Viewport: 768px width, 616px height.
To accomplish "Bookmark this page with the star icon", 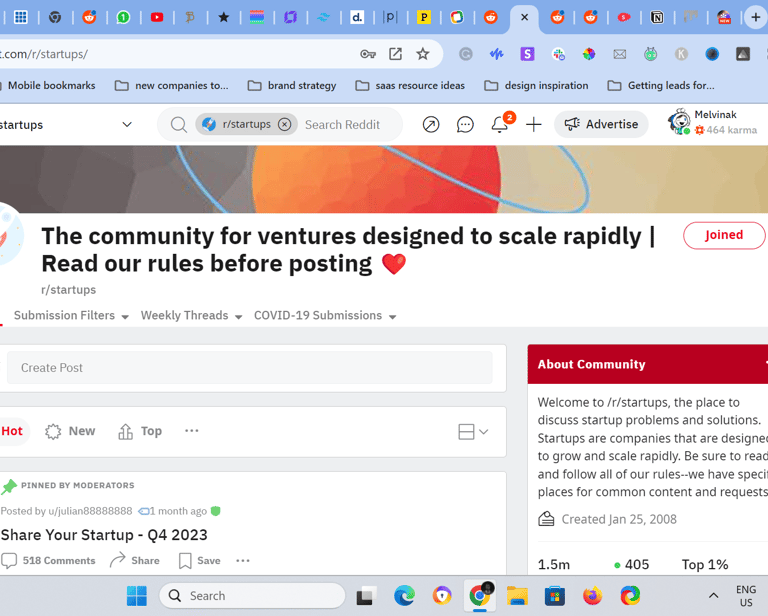I will (423, 54).
